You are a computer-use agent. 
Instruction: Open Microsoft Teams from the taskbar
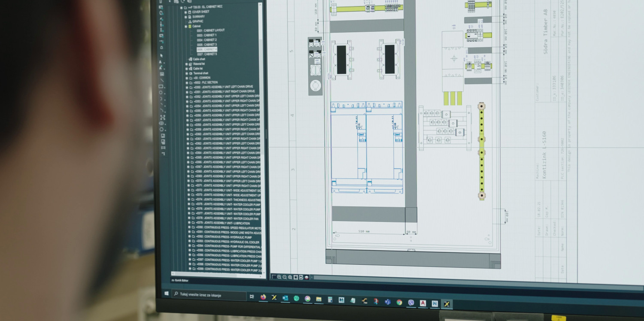point(388,302)
